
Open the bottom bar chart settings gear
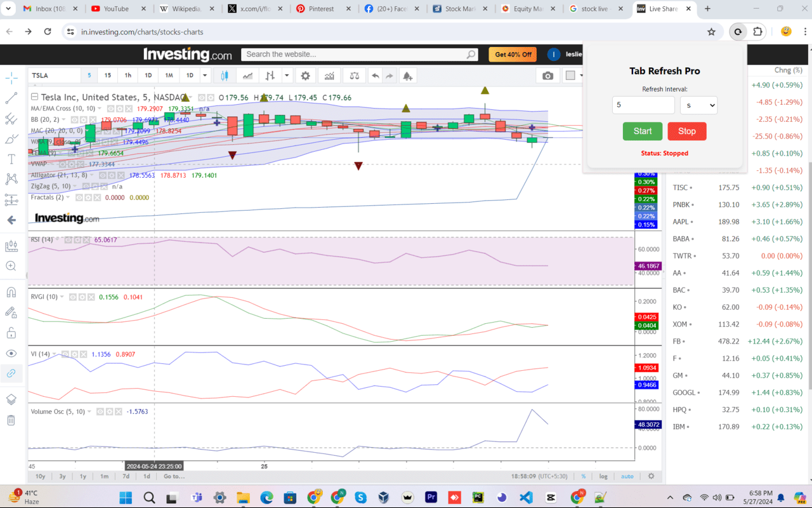click(x=651, y=476)
